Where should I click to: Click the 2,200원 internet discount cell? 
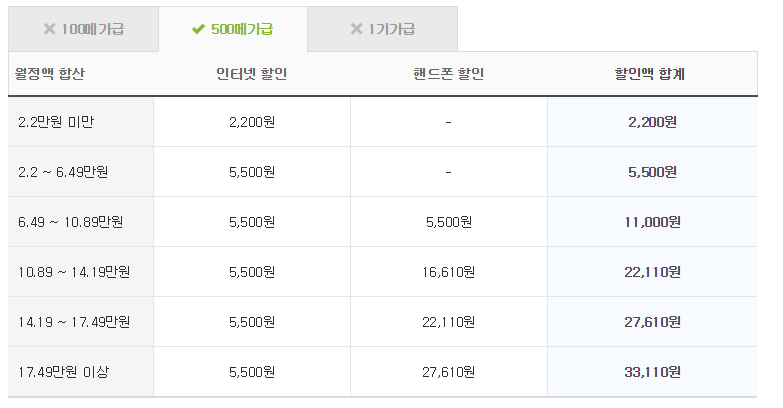click(x=251, y=122)
